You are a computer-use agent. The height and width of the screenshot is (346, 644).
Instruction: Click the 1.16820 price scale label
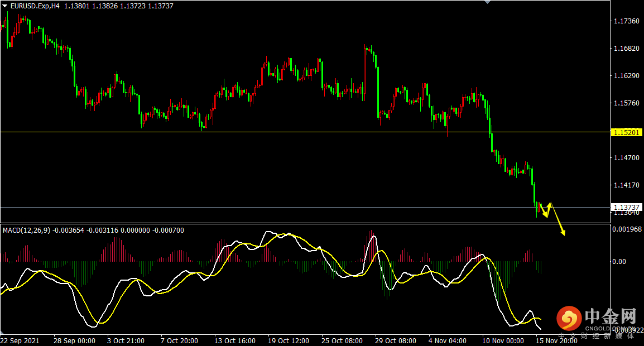pyautogui.click(x=626, y=49)
